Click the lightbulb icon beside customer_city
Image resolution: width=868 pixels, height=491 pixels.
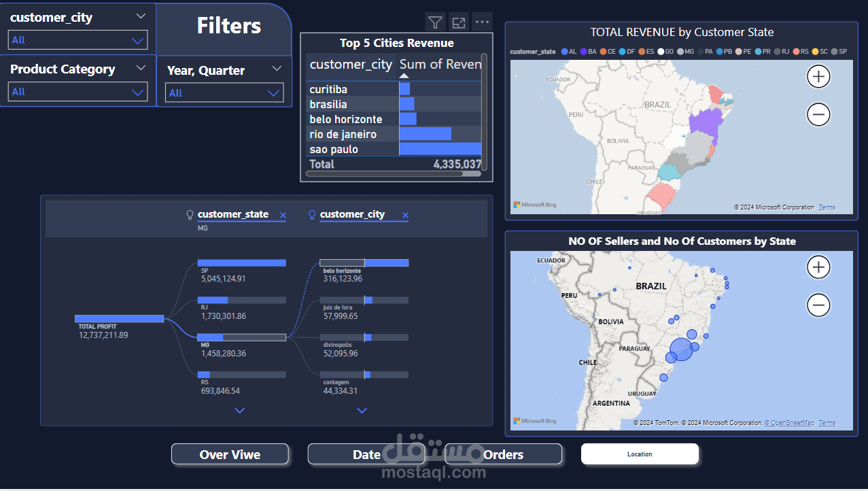pyautogui.click(x=313, y=215)
